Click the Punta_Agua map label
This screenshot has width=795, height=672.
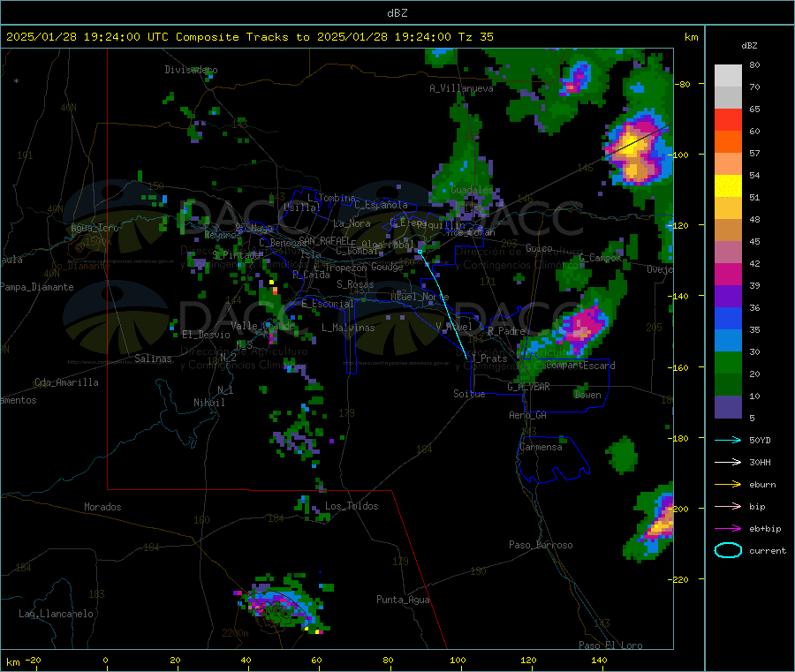403,600
